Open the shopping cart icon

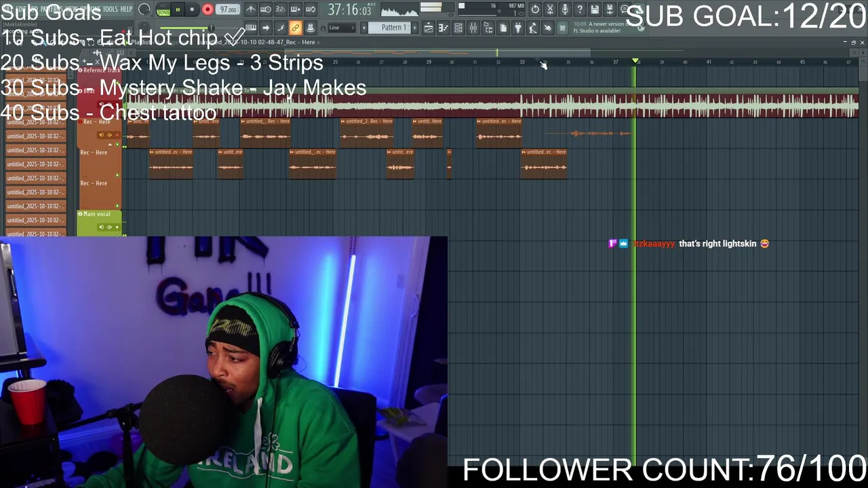562,28
